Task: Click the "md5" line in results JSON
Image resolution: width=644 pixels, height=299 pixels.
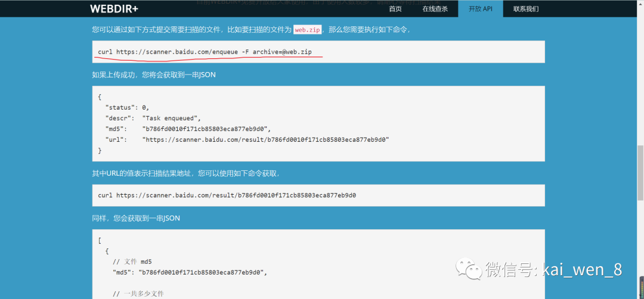Action: 190,272
